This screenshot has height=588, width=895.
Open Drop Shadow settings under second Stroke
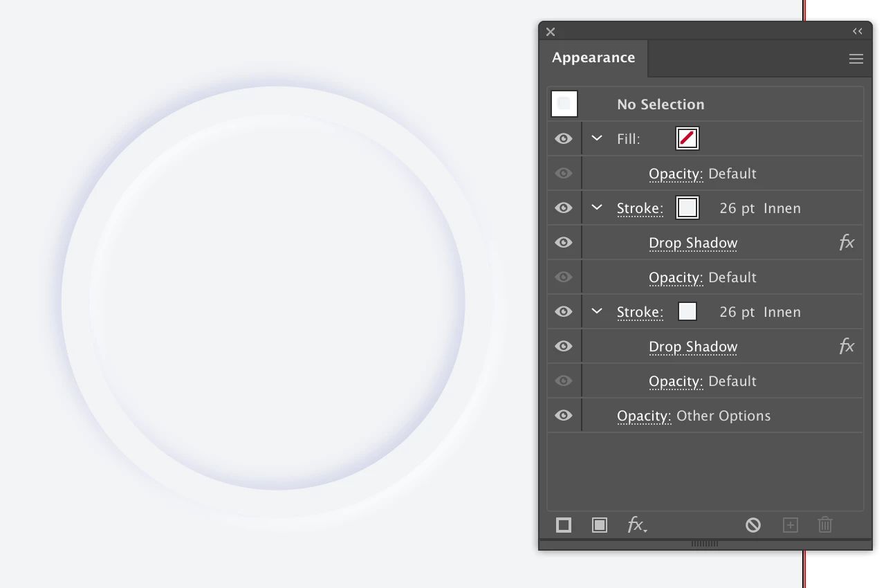(693, 347)
